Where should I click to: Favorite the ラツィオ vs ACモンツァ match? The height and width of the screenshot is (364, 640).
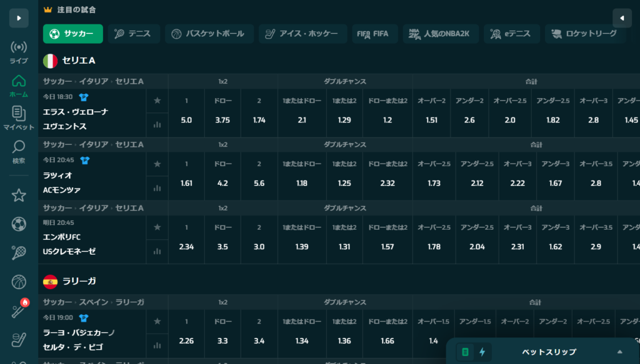pyautogui.click(x=157, y=164)
